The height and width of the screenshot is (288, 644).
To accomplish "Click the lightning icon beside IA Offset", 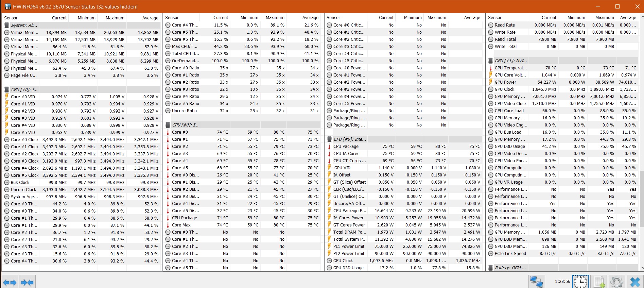I will click(x=329, y=175).
